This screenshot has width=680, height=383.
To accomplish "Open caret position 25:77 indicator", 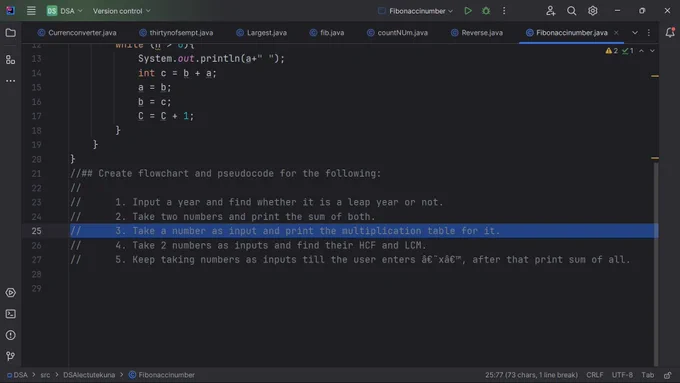I will click(x=531, y=375).
